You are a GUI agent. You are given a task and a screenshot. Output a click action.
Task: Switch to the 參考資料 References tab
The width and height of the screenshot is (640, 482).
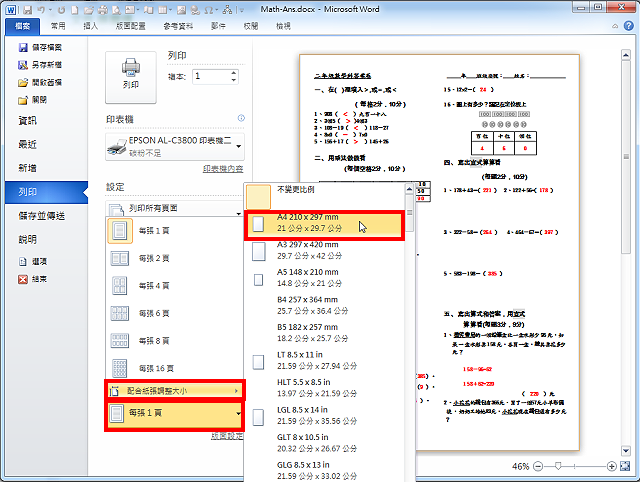click(x=178, y=27)
